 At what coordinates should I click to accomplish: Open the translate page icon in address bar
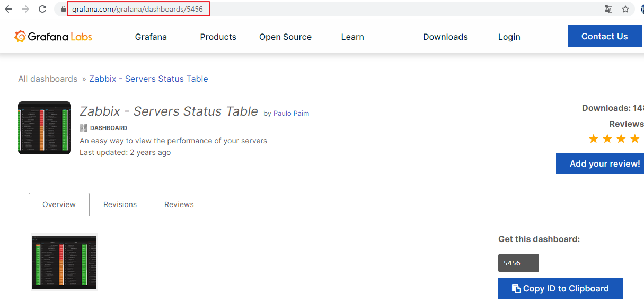(x=608, y=9)
